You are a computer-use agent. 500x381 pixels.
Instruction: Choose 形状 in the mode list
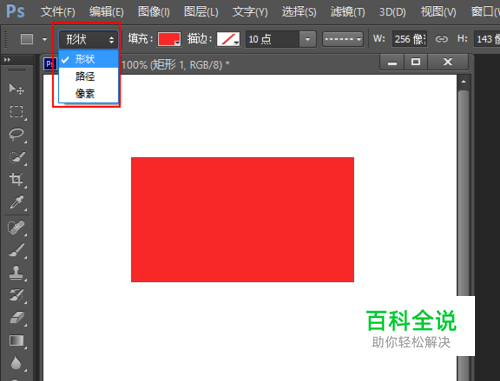(88, 59)
